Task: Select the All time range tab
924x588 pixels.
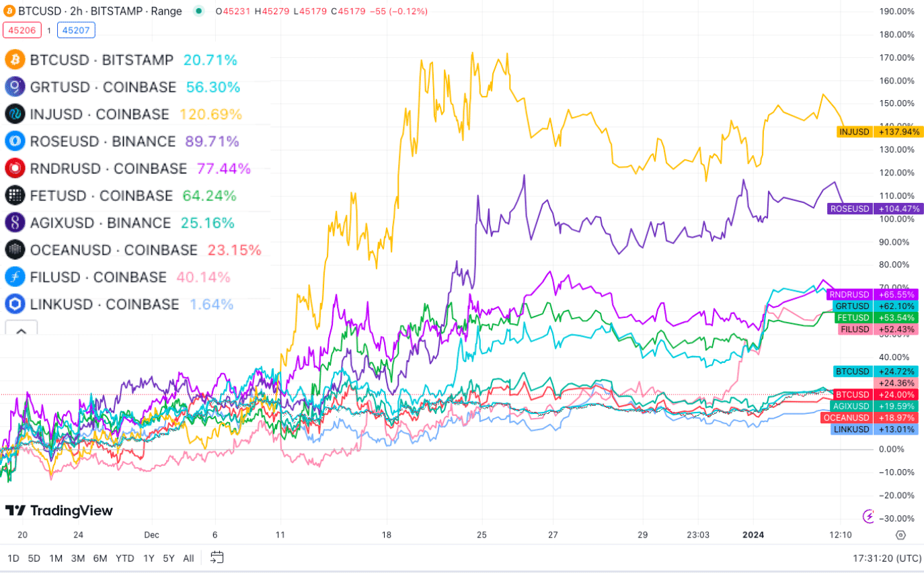Action: click(x=188, y=558)
